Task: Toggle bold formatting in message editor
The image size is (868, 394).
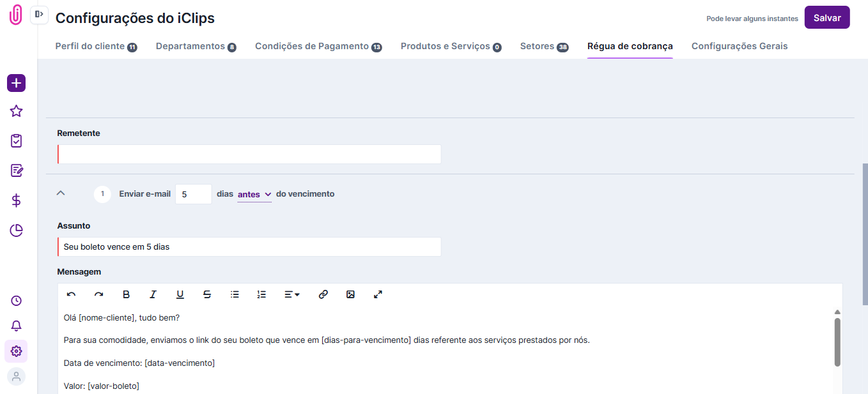Action: pos(126,294)
